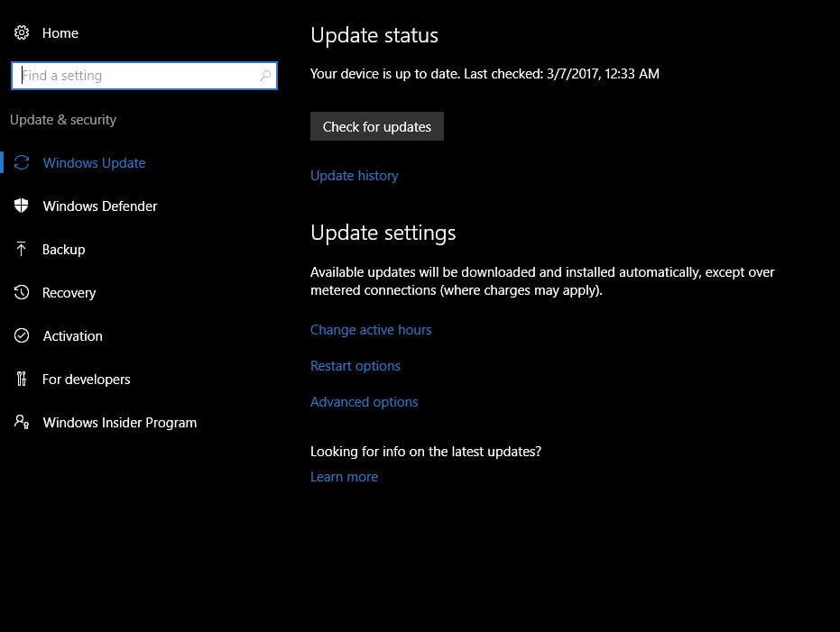
Task: Click the search magnifier icon
Action: [x=265, y=76]
